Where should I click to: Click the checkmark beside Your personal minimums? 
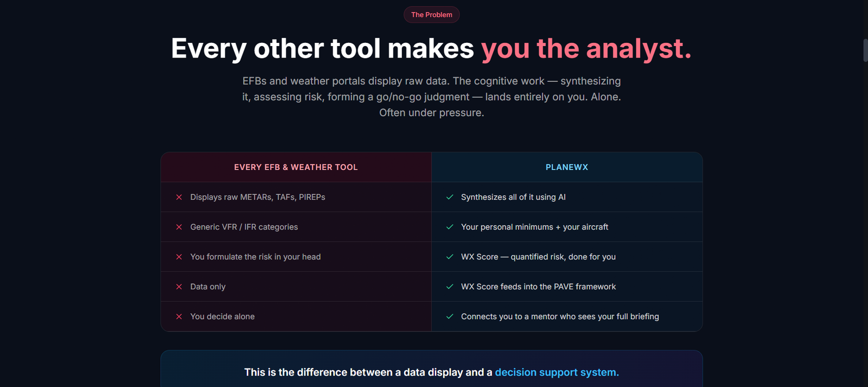point(450,227)
